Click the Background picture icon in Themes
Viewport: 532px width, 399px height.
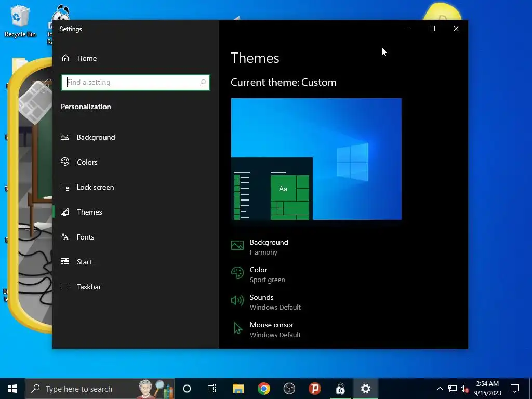click(x=237, y=245)
